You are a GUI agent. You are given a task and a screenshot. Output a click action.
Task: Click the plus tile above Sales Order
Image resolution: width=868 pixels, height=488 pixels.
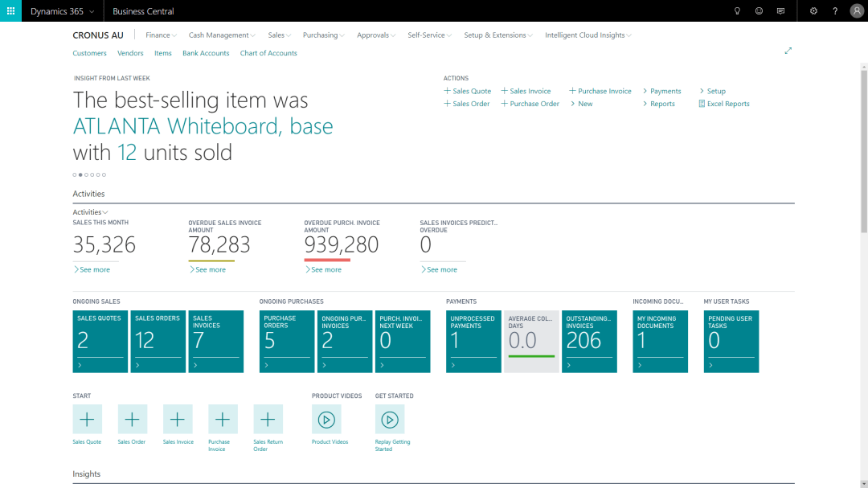pos(133,420)
